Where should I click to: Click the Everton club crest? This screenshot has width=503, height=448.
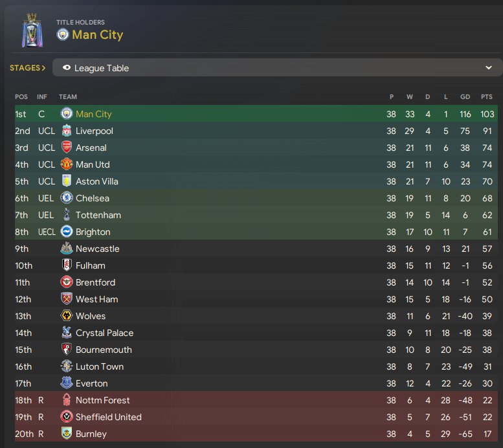point(67,383)
